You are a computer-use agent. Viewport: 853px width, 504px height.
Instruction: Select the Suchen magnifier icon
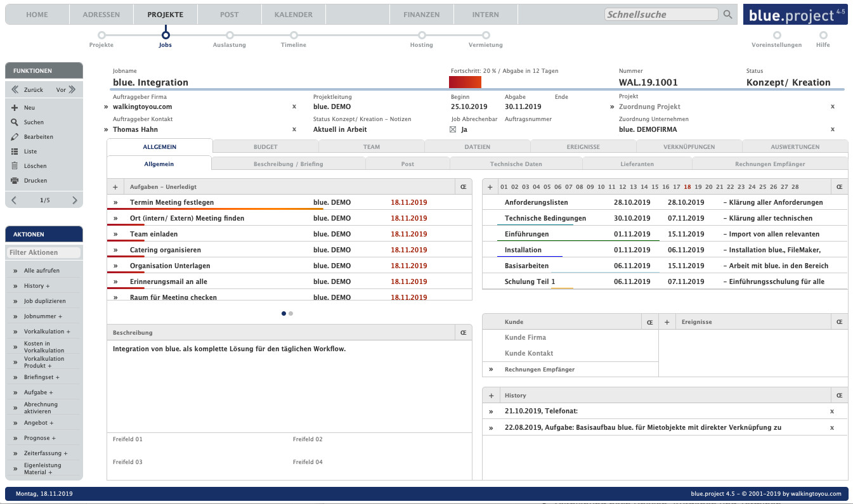15,122
